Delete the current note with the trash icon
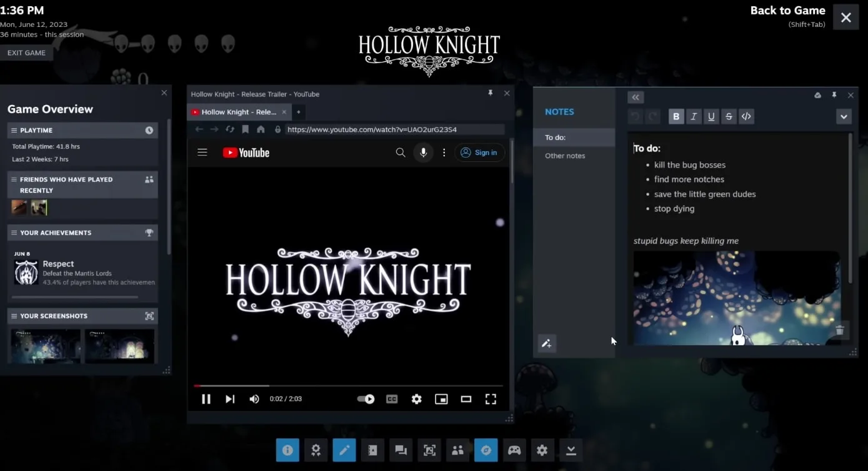The image size is (868, 471). tap(840, 330)
